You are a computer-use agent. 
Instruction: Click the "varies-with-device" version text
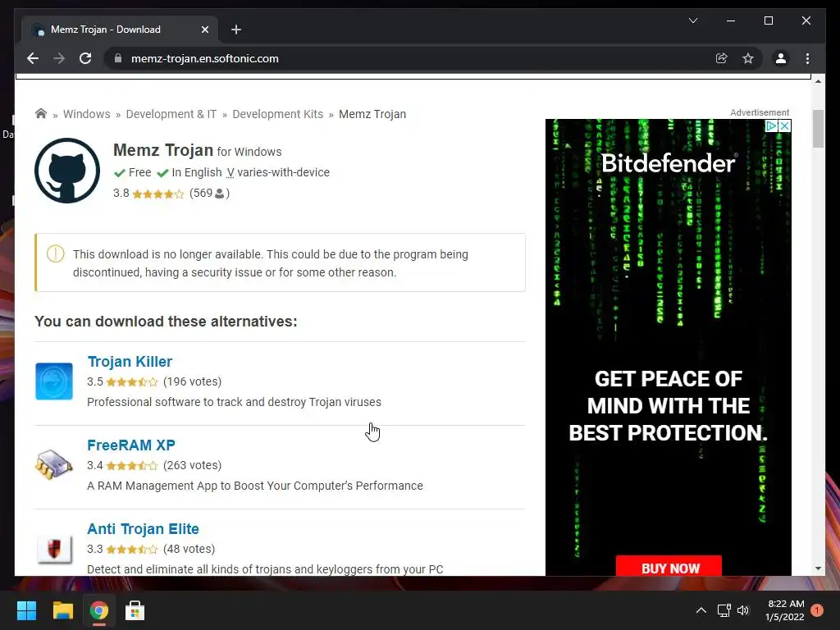pos(283,172)
